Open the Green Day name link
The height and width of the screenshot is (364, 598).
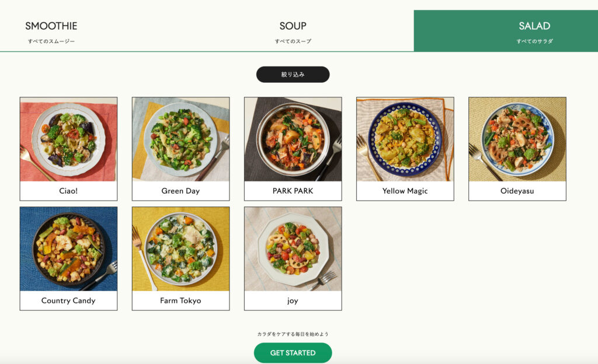(x=180, y=191)
